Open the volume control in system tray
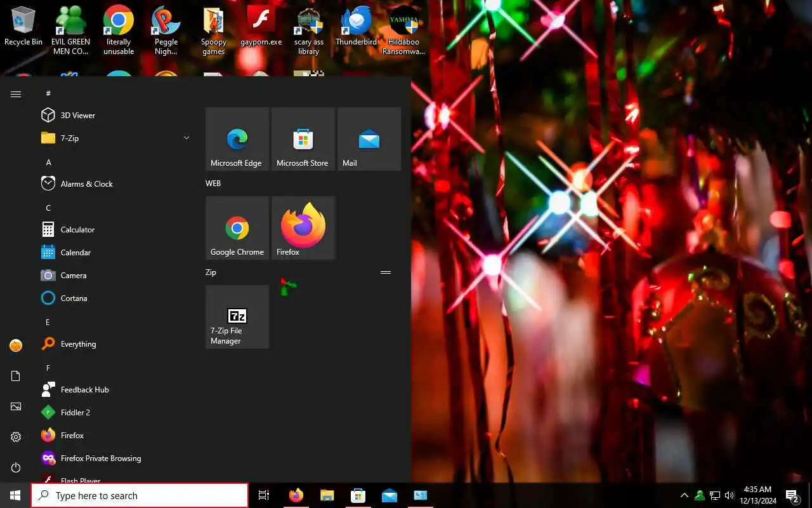This screenshot has height=508, width=812. point(729,495)
